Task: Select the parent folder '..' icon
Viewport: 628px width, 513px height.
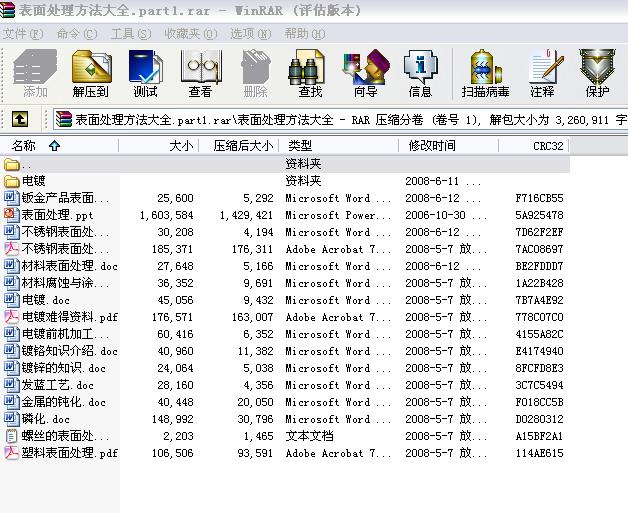Action: pos(12,164)
